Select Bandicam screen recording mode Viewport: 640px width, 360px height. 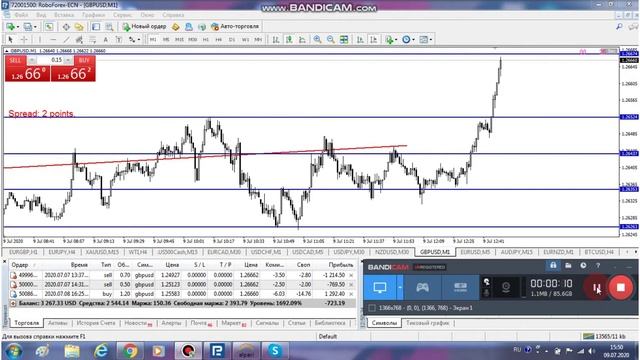[380, 287]
